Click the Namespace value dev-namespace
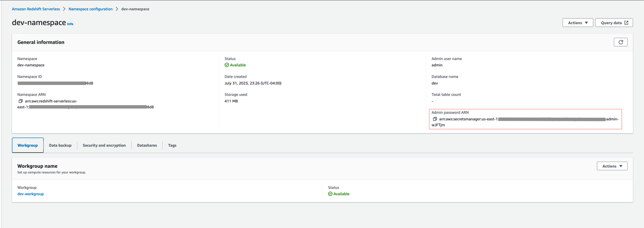644x228 pixels. (31, 65)
